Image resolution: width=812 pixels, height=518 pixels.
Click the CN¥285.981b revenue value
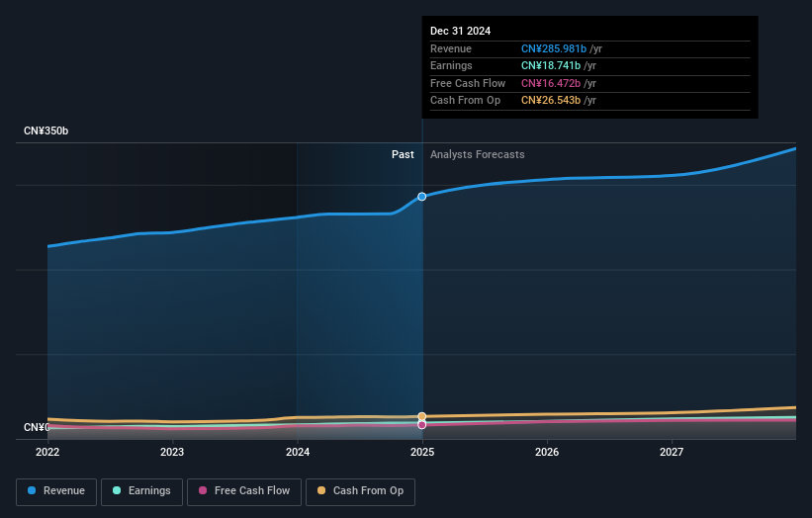(554, 48)
